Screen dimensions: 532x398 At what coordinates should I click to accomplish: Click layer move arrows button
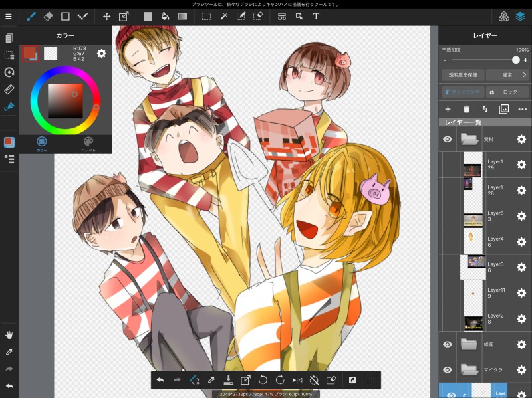tap(485, 109)
